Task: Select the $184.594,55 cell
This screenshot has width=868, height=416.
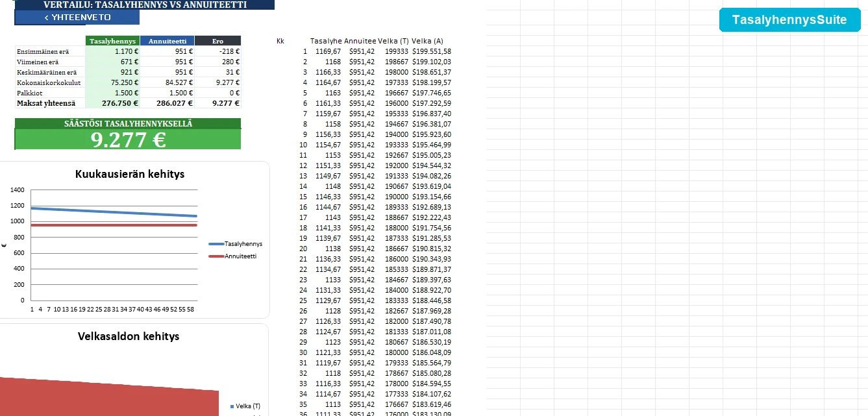Action: point(432,384)
